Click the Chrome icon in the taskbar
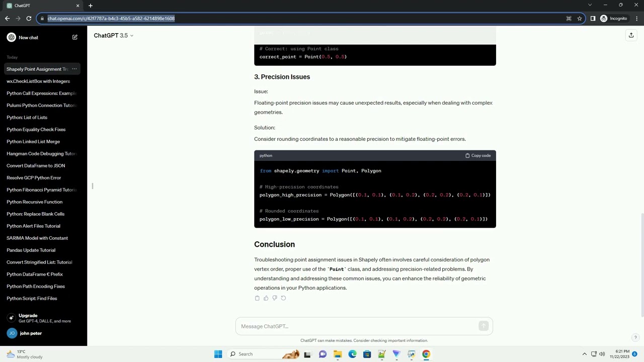This screenshot has height=362, width=644. pos(426,354)
